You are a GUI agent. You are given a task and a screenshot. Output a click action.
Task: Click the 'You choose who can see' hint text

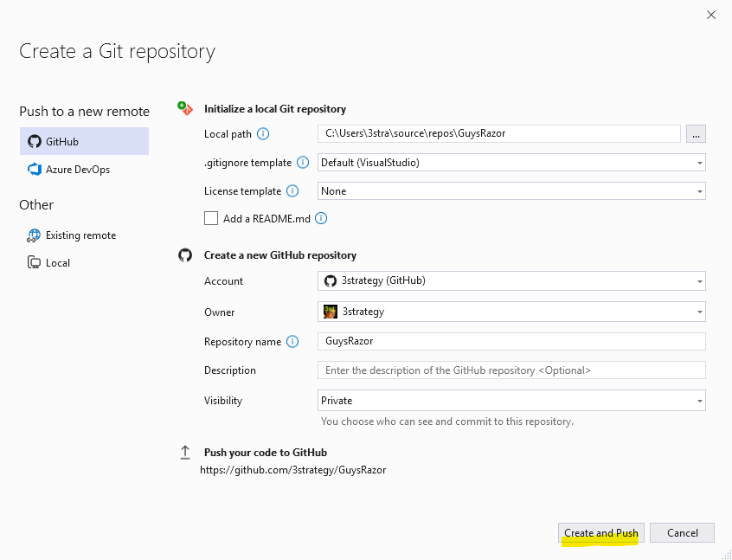tap(447, 422)
